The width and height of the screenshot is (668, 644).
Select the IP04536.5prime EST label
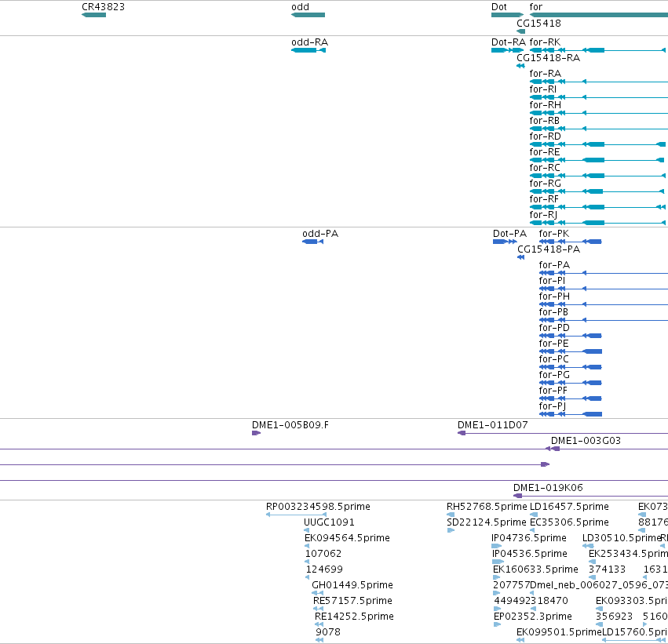(x=530, y=554)
